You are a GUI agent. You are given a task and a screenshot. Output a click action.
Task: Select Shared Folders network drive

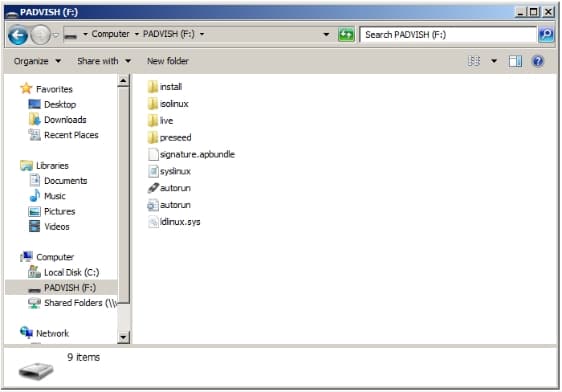(80, 303)
